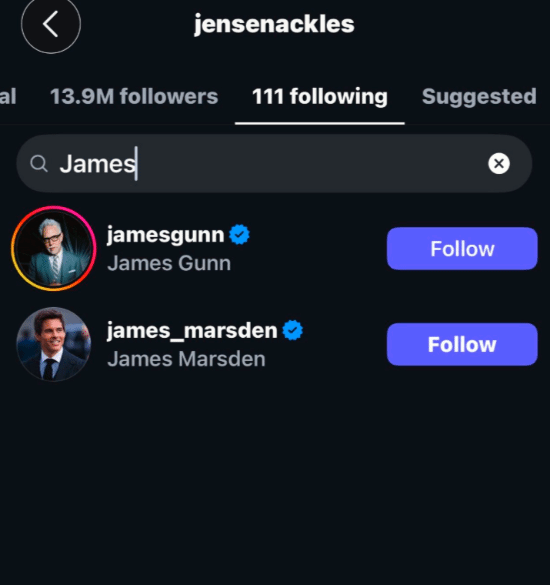Click jamesgunn's verified badge
The image size is (550, 585).
pos(239,235)
